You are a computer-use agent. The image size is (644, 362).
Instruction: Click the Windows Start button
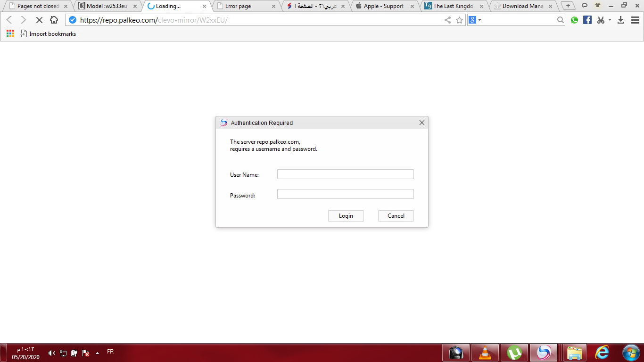point(630,353)
